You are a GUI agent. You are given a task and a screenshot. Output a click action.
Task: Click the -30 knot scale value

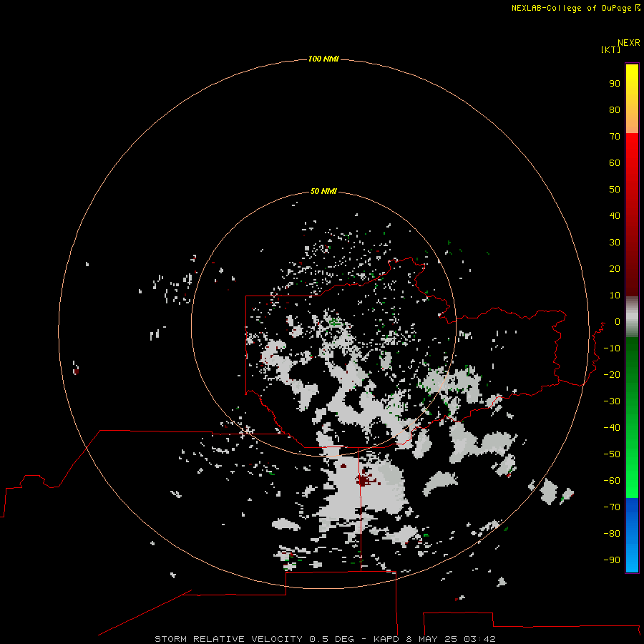pos(612,401)
